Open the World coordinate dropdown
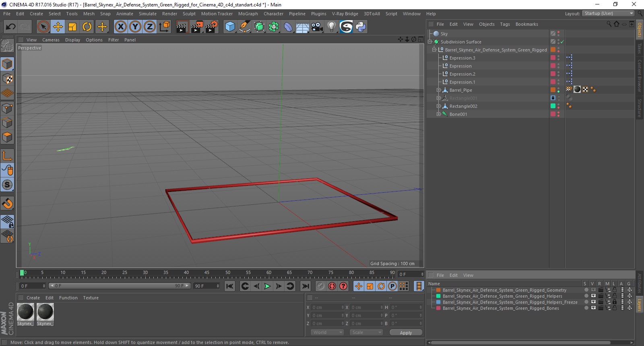644x346 pixels. 327,332
